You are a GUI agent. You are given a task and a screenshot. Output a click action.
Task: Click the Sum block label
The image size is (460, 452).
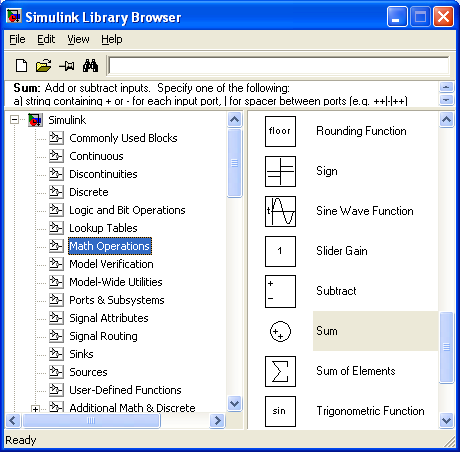click(x=327, y=331)
